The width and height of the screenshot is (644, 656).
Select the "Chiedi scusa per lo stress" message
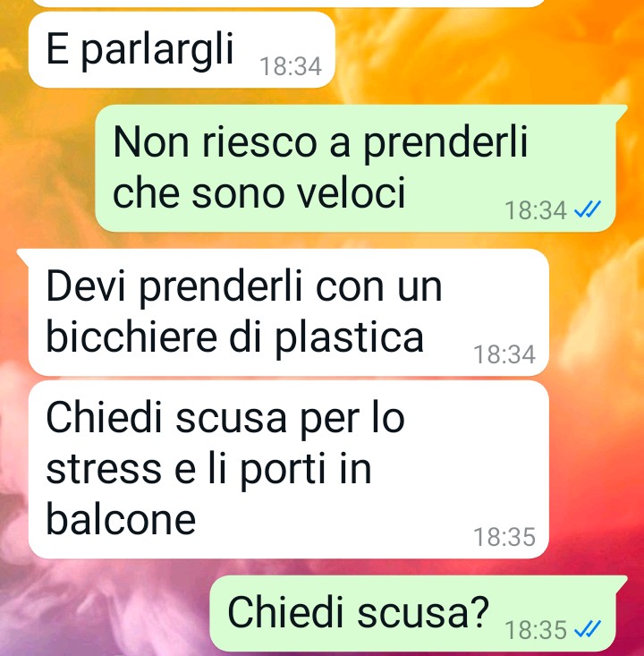pyautogui.click(x=289, y=470)
